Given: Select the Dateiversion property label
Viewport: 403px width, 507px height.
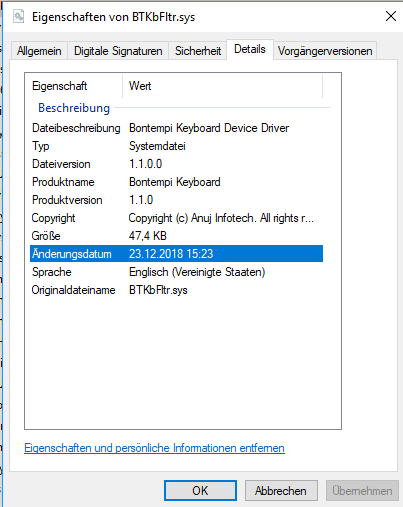Looking at the screenshot, I should [x=61, y=164].
